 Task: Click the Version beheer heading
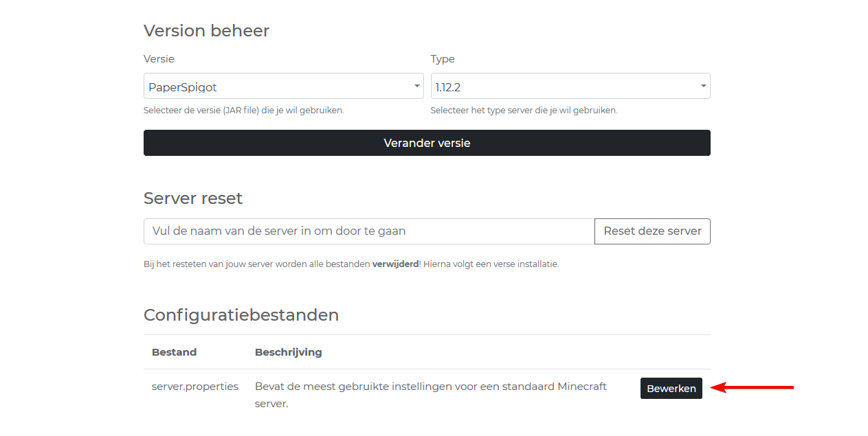coord(206,31)
